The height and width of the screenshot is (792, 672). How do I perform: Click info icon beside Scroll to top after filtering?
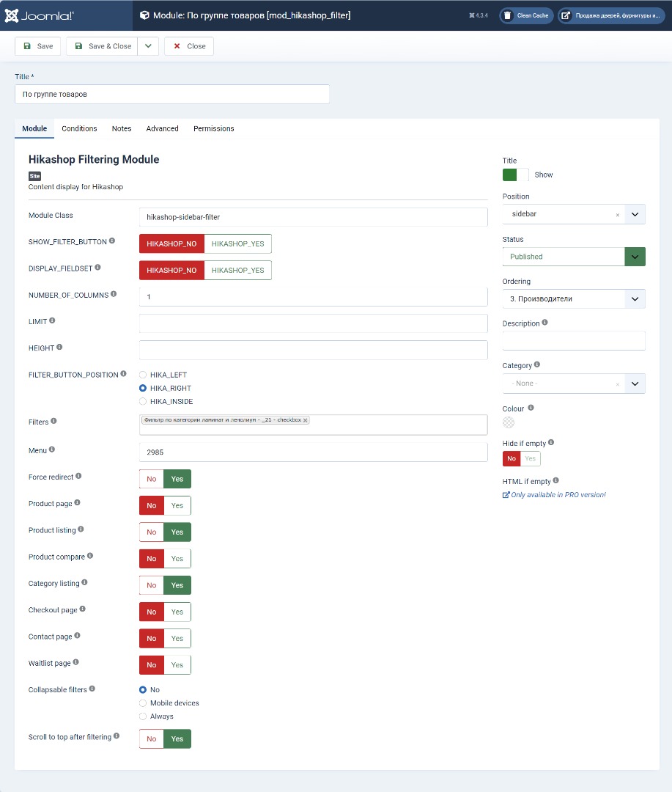(117, 736)
